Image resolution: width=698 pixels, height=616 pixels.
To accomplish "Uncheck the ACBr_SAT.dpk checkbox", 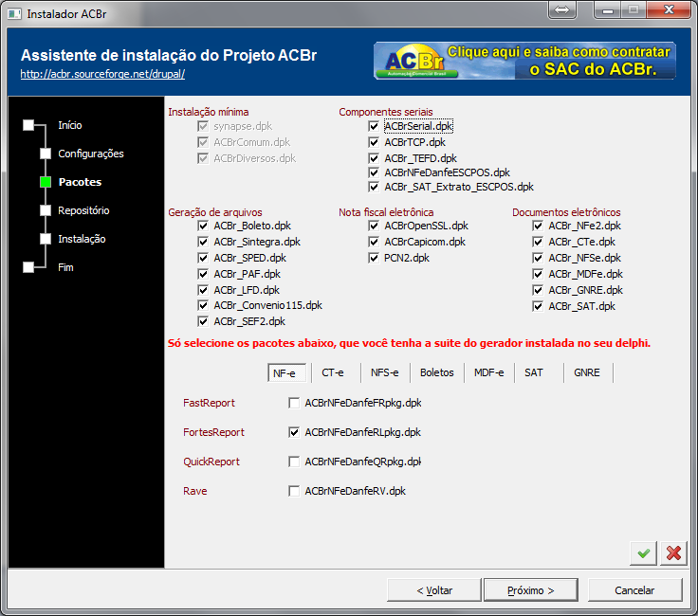I will tap(538, 306).
